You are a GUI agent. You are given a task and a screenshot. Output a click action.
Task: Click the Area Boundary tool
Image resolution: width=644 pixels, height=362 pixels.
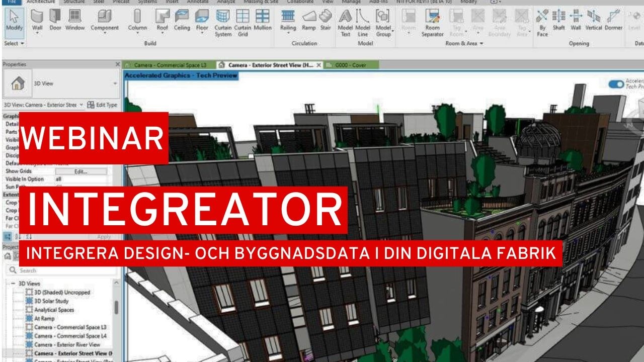click(x=499, y=24)
